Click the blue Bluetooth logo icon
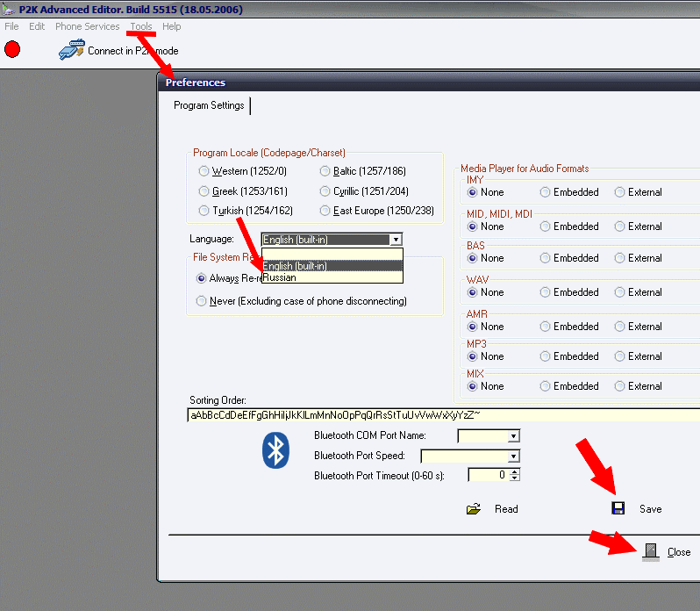Viewport: 700px width, 611px height. 275,450
